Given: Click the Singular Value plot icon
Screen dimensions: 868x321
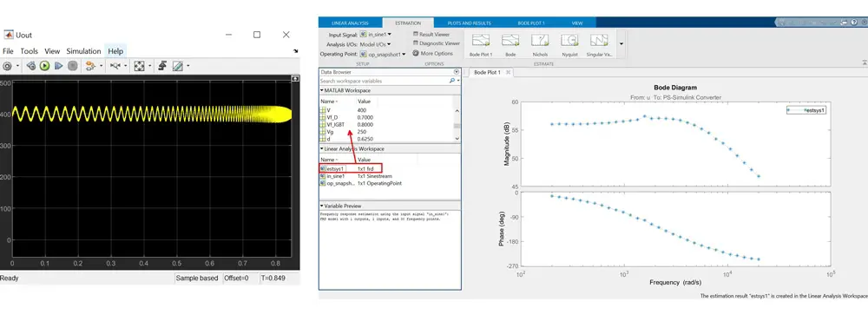Looking at the screenshot, I should (x=599, y=44).
